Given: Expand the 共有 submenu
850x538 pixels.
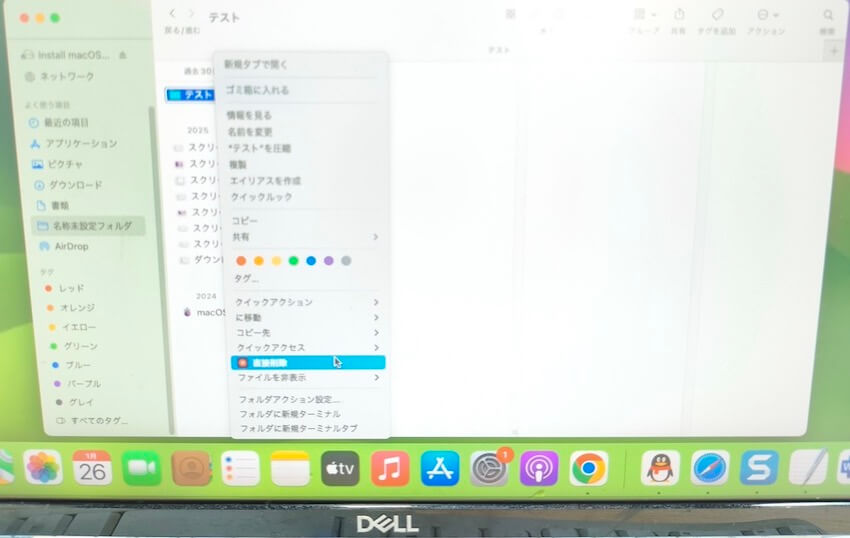Looking at the screenshot, I should [304, 237].
